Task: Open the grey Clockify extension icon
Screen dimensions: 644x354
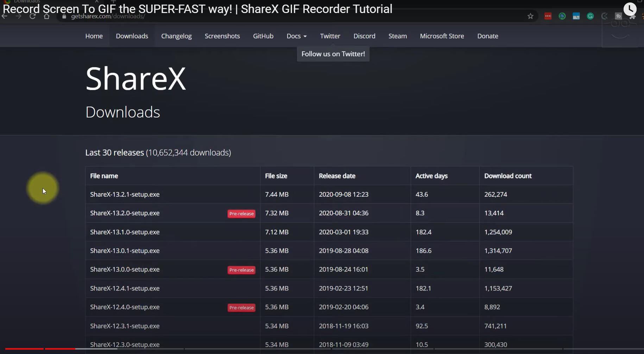Action: (x=604, y=16)
